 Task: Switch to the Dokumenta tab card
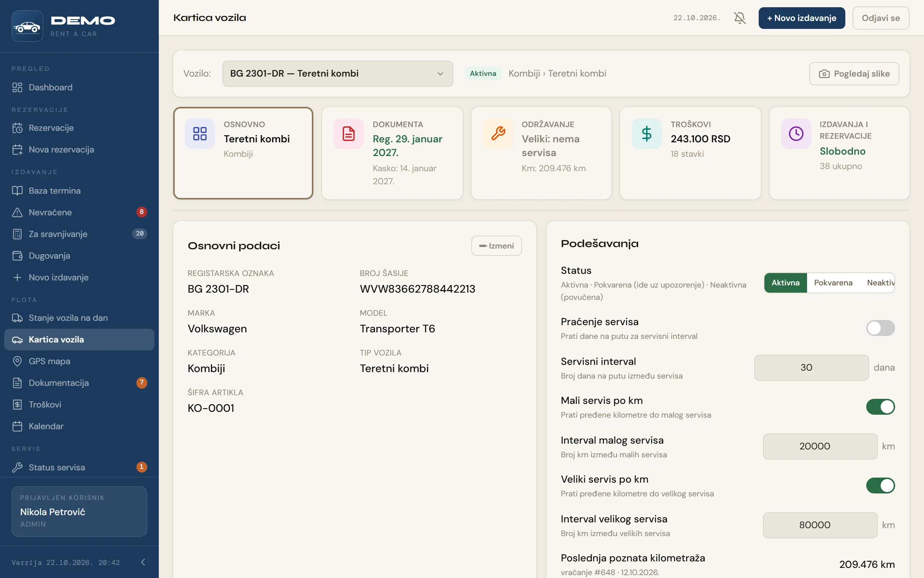[x=392, y=153]
